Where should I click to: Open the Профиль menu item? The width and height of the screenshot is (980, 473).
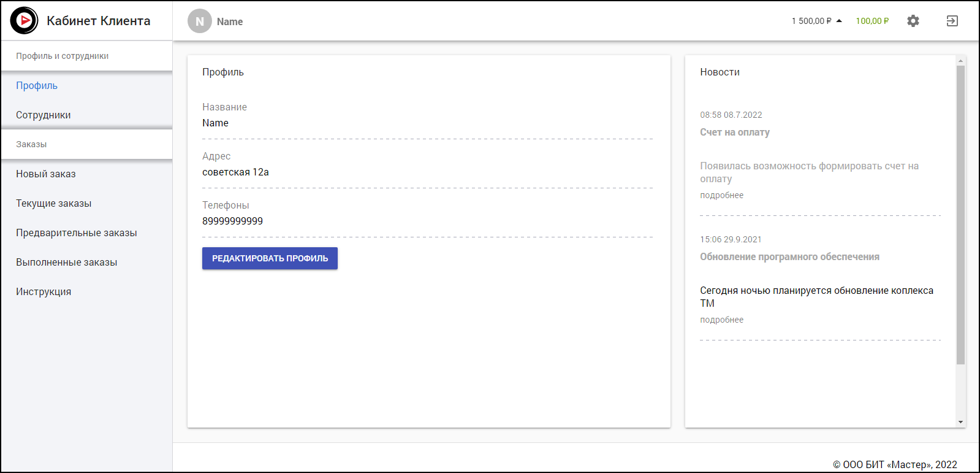click(x=37, y=86)
